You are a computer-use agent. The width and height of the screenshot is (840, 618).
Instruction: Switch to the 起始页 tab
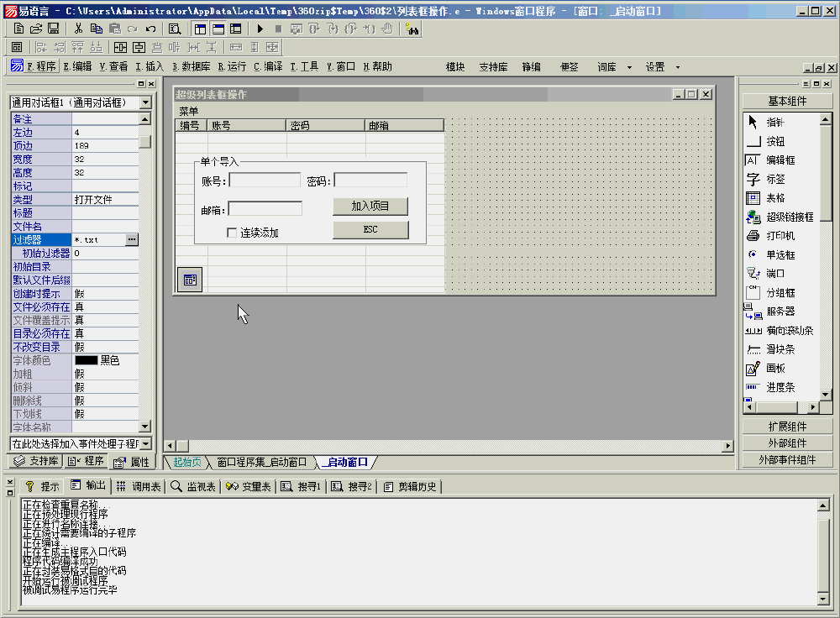tap(186, 462)
